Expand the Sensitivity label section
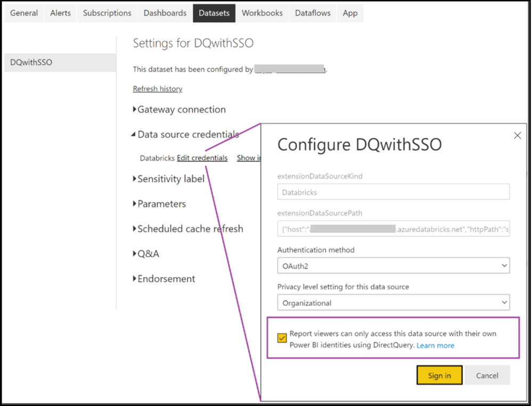Image resolution: width=532 pixels, height=406 pixels. click(169, 179)
